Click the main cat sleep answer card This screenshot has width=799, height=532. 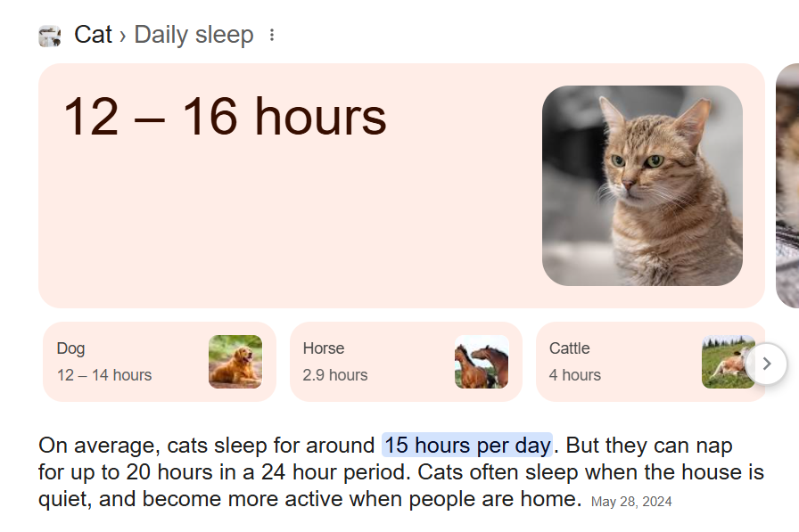pos(401,186)
